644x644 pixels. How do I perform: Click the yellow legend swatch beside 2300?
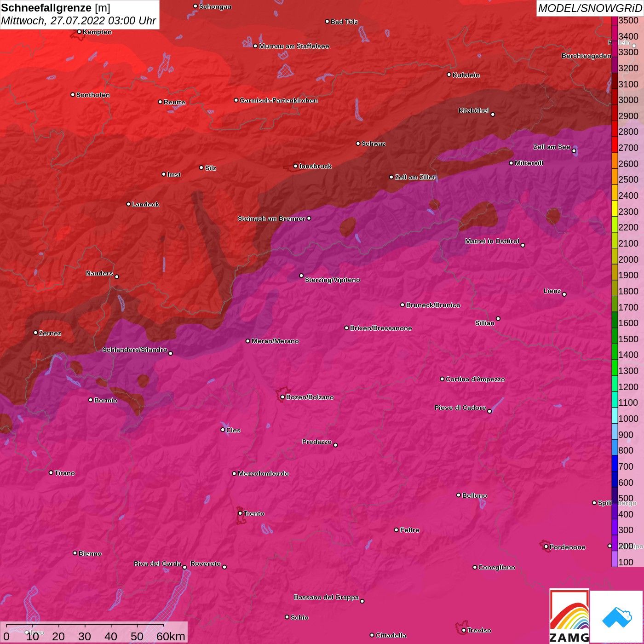click(615, 208)
